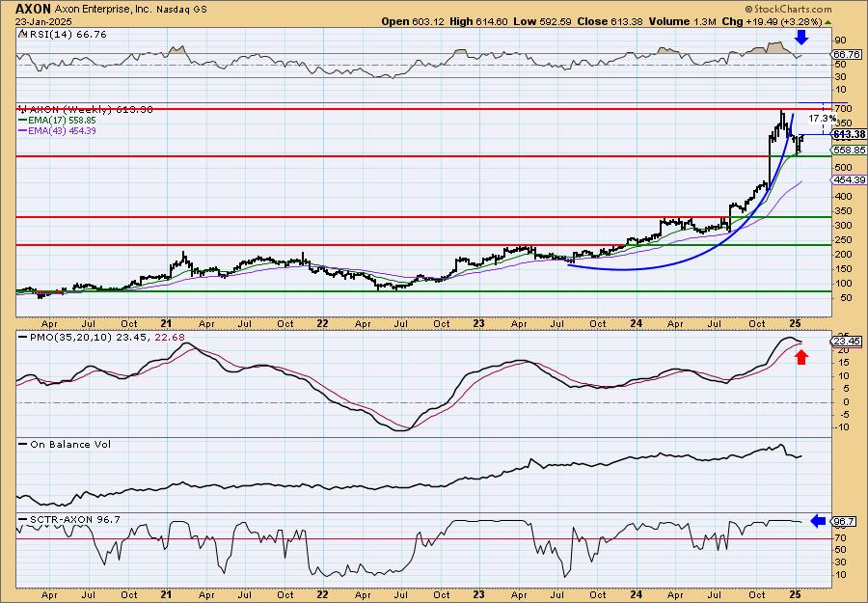Click the Chg +19.49 (+3.28%) value

pyautogui.click(x=773, y=21)
